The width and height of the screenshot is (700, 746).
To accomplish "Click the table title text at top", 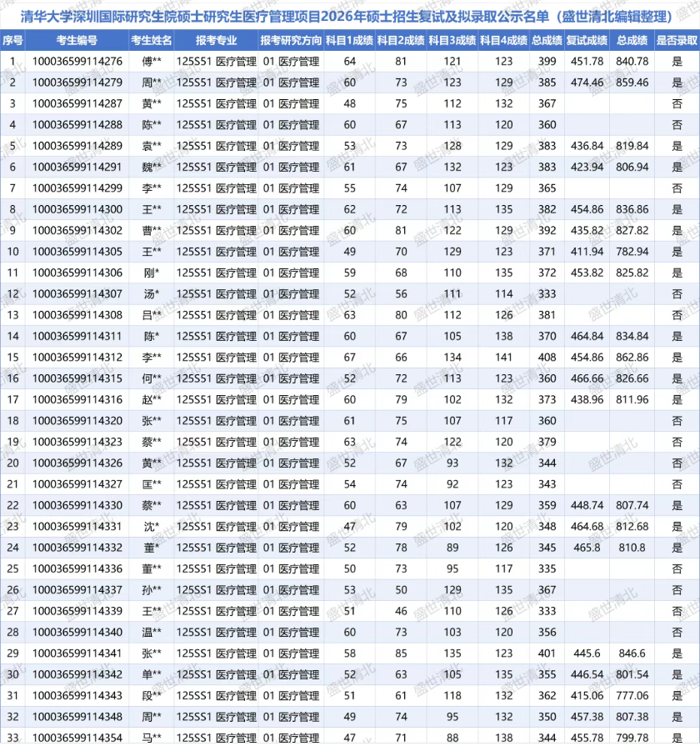I will [349, 14].
